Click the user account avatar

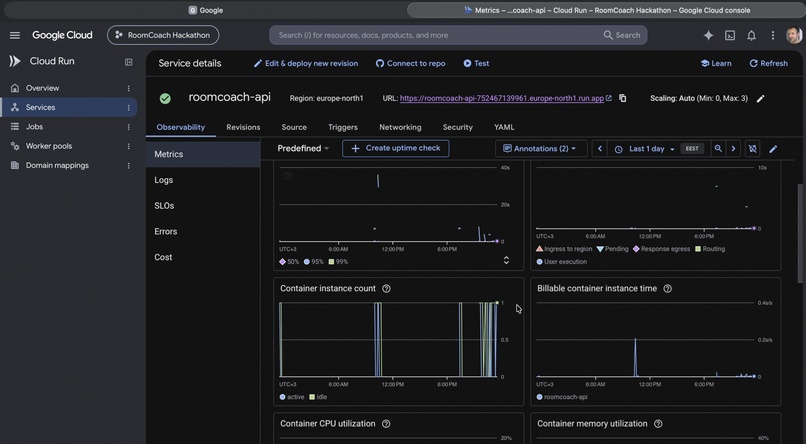point(794,35)
